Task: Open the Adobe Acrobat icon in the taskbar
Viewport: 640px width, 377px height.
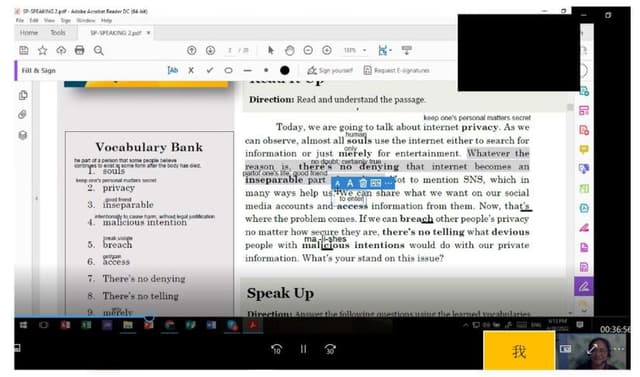Action: click(x=253, y=325)
